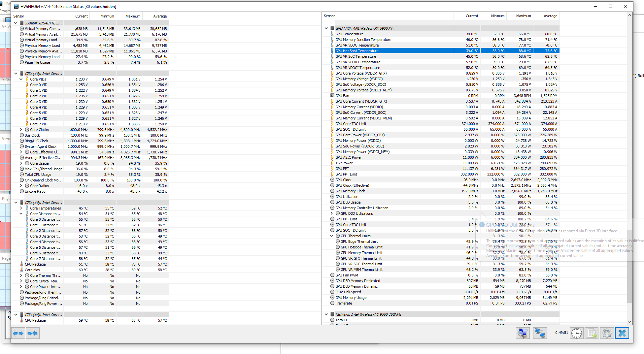Collapse the GPU AMD Radeon RX 6900 XT group
The width and height of the screenshot is (644, 354).
326,28
